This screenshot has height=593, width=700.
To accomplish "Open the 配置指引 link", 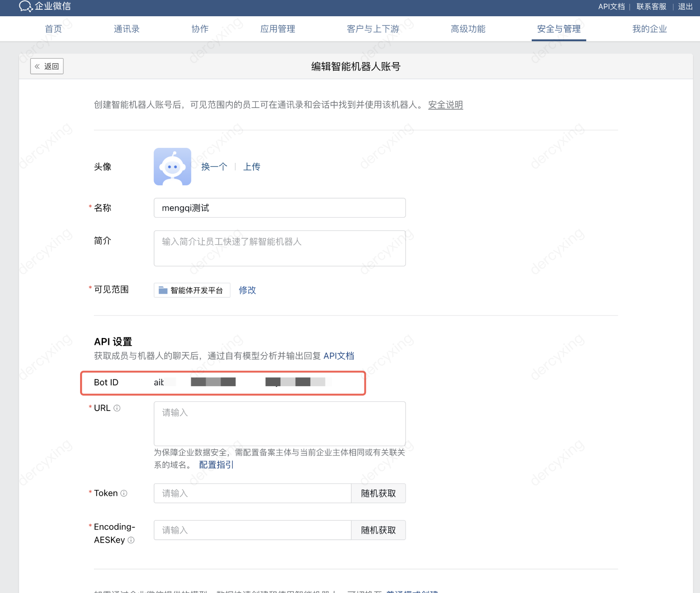I will (216, 465).
